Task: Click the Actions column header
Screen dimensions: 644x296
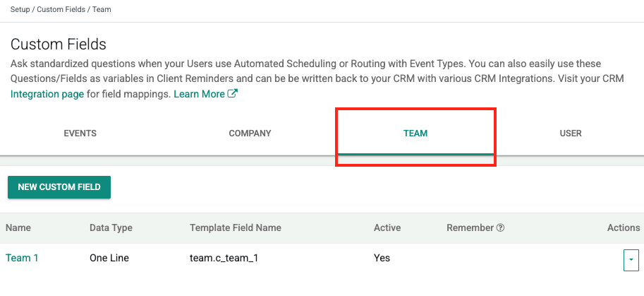Action: (624, 227)
